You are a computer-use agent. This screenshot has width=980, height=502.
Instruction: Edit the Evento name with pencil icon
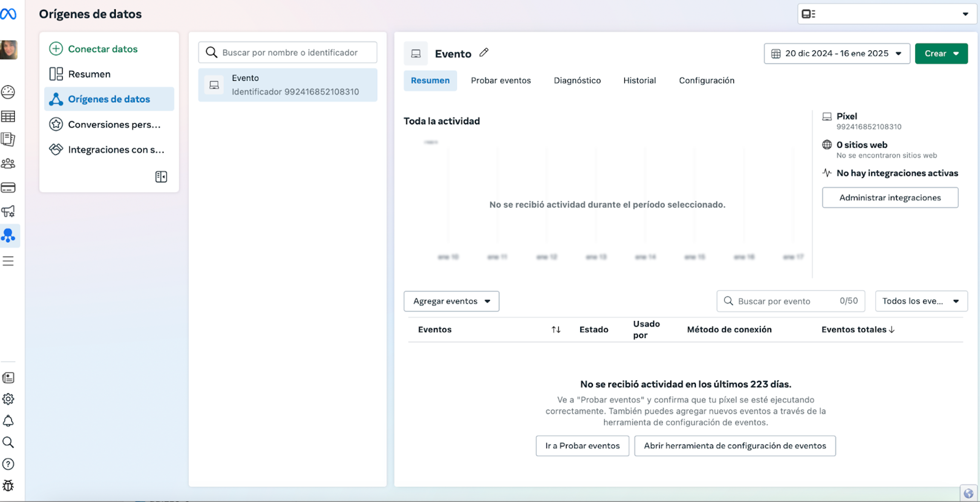(x=484, y=53)
